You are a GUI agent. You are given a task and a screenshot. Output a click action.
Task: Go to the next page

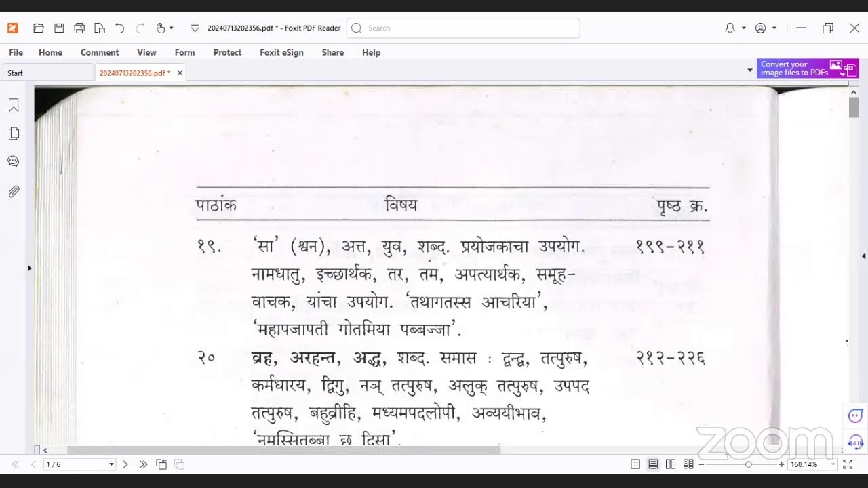pos(125,464)
